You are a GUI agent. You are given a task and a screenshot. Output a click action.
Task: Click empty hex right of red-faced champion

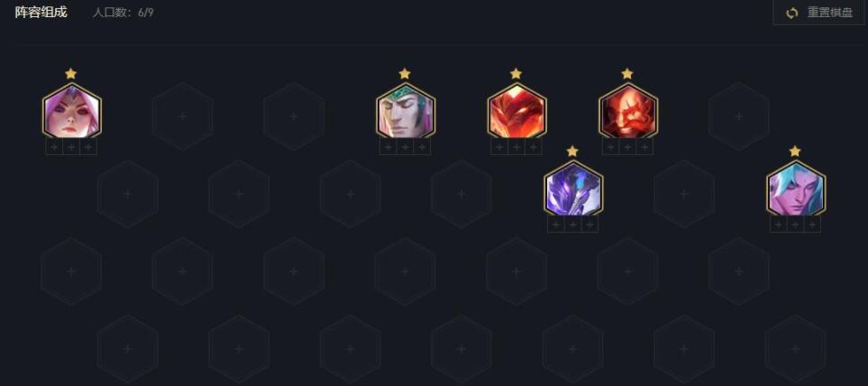pos(738,116)
